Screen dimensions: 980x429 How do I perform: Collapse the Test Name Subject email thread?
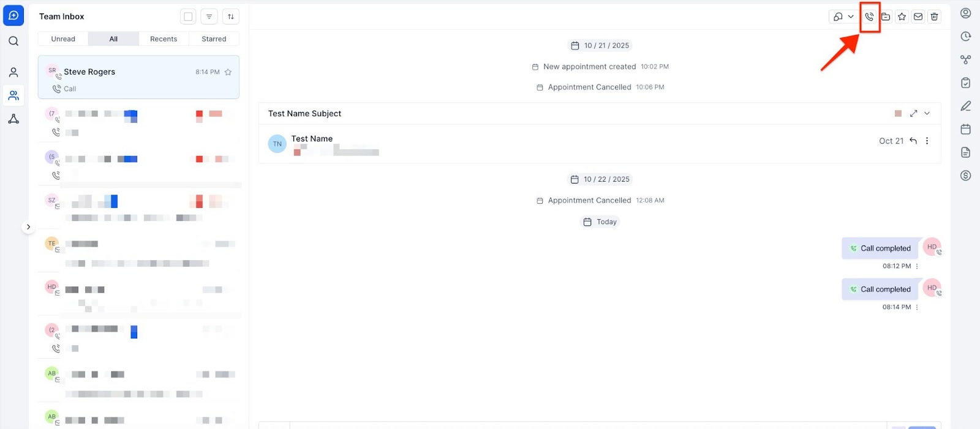927,113
